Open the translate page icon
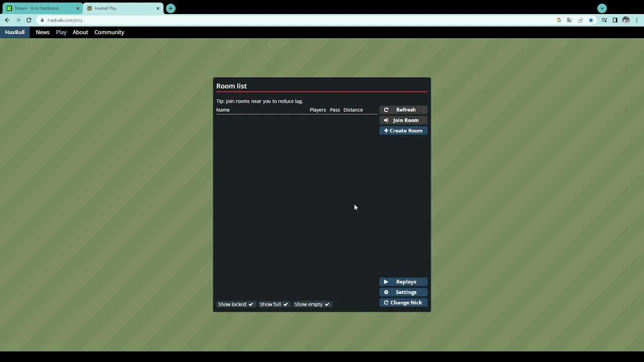This screenshot has height=362, width=644. tap(570, 20)
